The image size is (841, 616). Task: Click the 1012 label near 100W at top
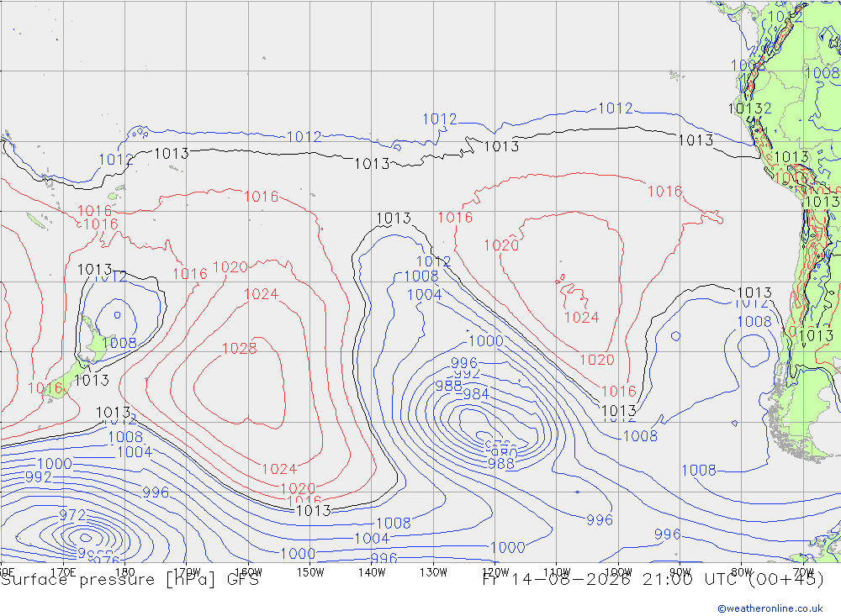[x=616, y=108]
